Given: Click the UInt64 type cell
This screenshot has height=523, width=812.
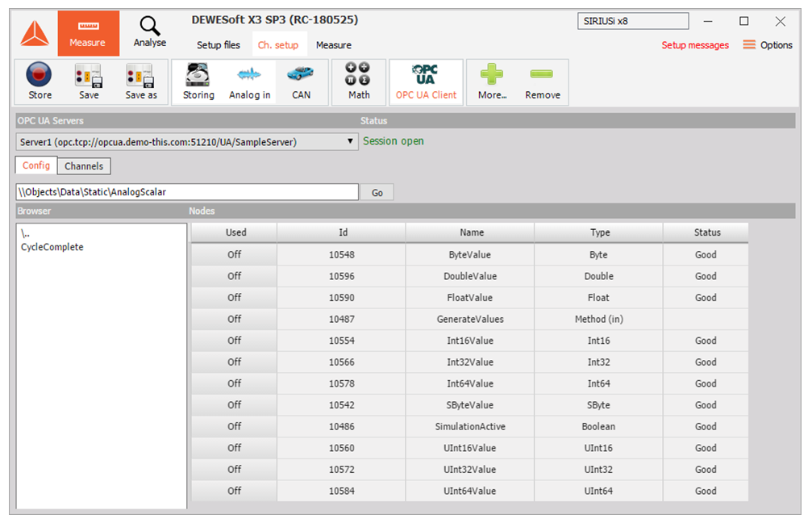Looking at the screenshot, I should point(598,491).
